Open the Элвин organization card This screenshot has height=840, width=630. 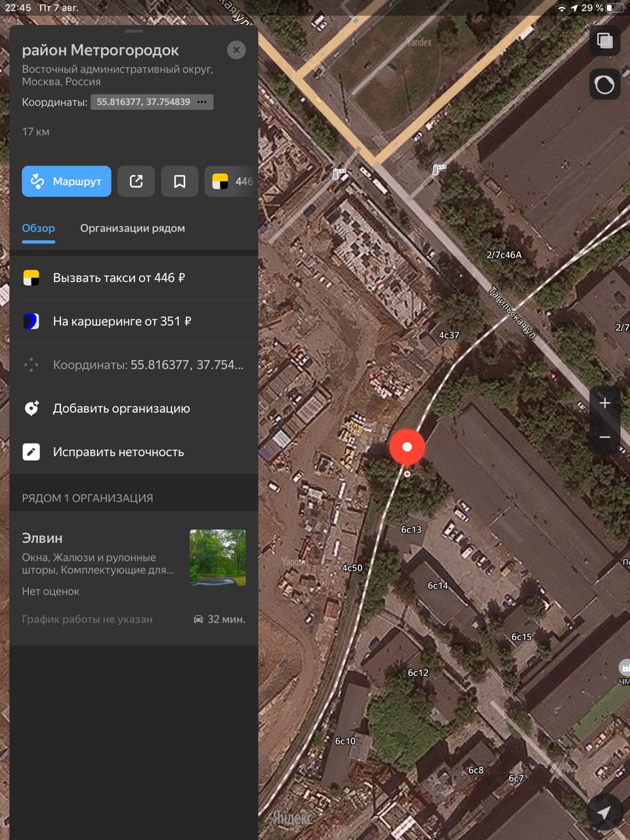click(x=134, y=577)
